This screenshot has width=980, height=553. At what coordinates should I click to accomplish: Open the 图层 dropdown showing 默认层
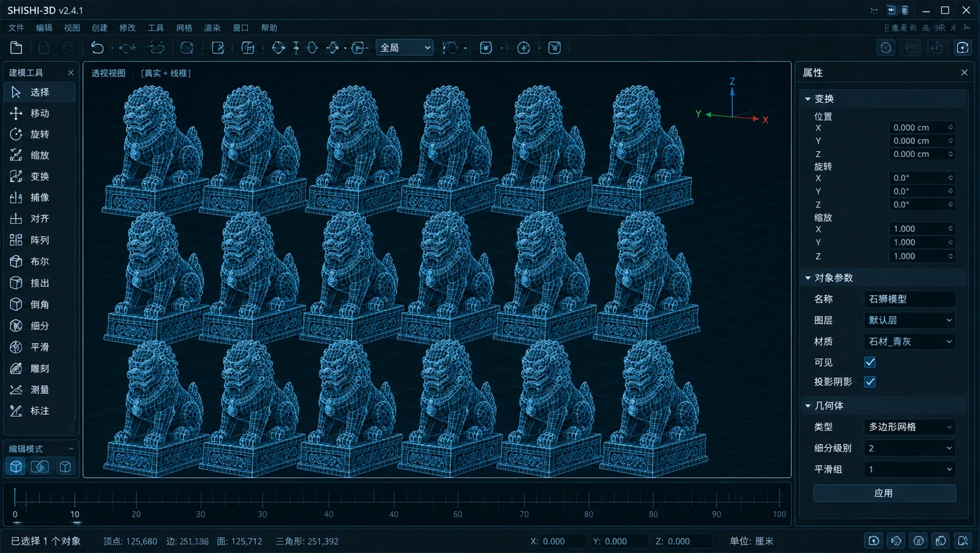910,320
